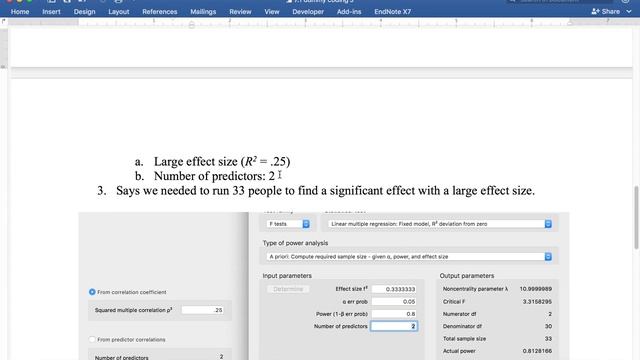Open the 'F tests' dropdown in the G*Power image
The width and height of the screenshot is (640, 360).
click(x=288, y=224)
